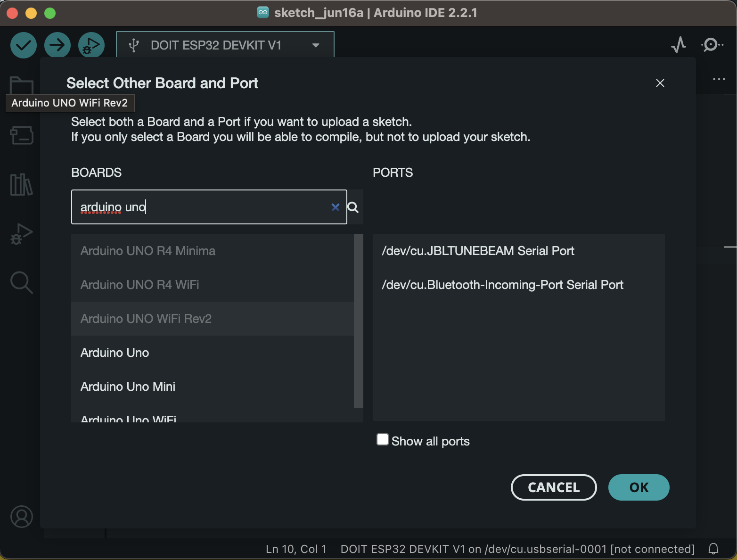Open the Serial Monitor icon
This screenshot has height=560, width=737.
coord(712,45)
